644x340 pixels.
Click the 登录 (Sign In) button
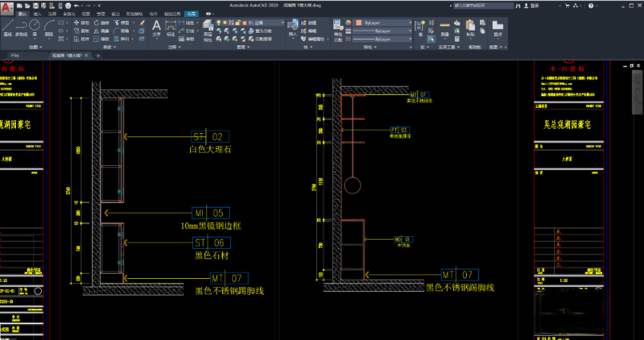535,5
